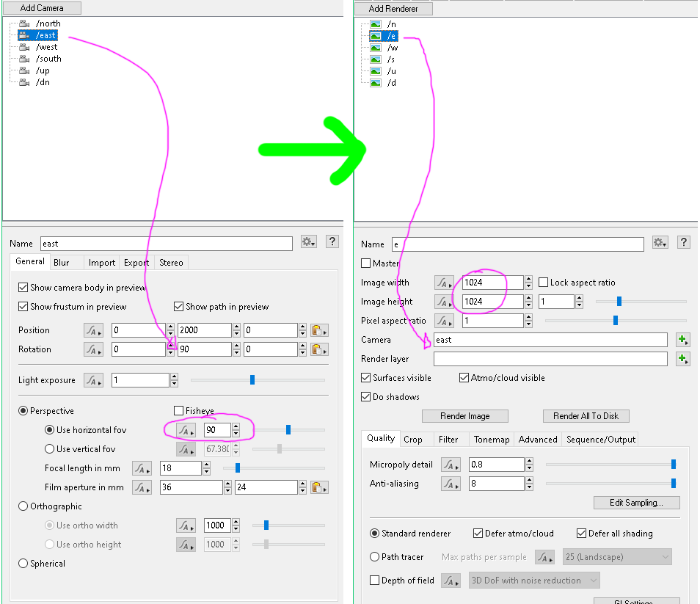700x604 pixels.
Task: Select the /west camera in the list
Action: coord(46,47)
